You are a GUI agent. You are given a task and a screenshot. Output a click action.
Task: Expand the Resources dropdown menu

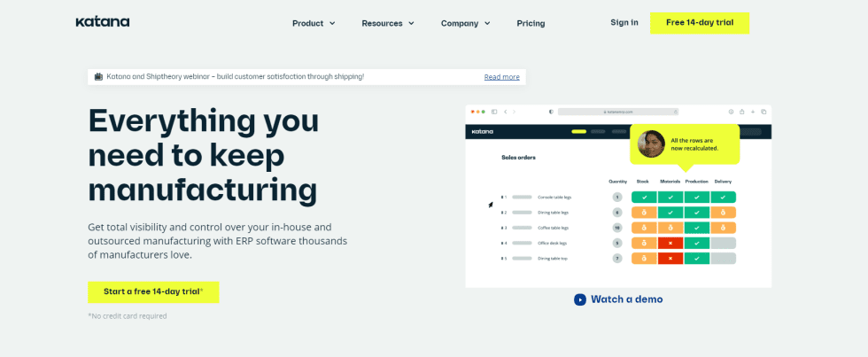tap(388, 23)
